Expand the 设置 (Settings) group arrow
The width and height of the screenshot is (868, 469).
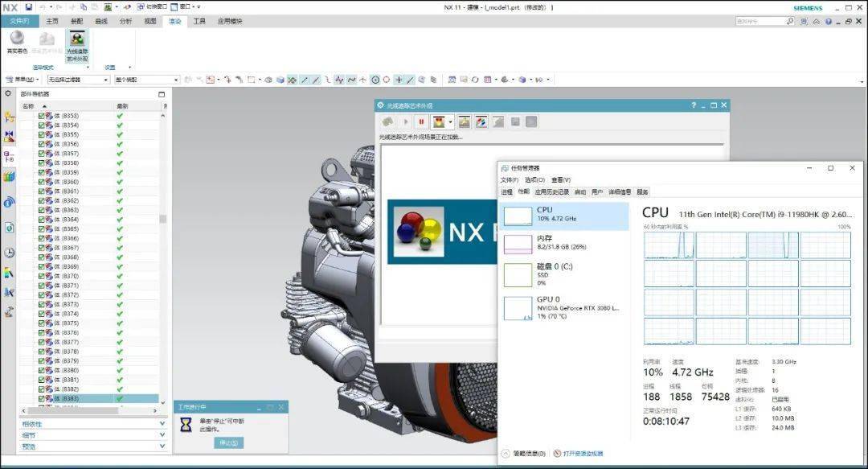click(129, 68)
